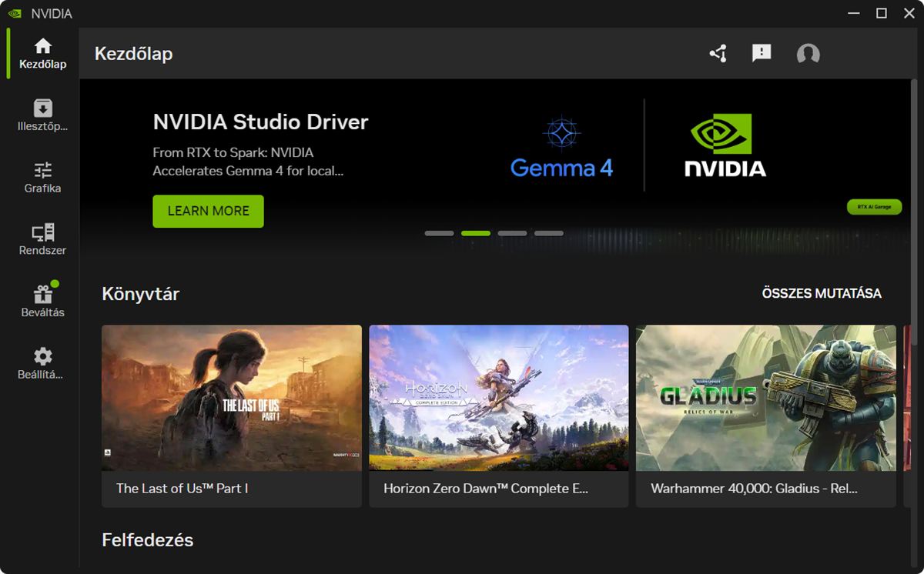Open the Beállítá... settings gear
Image resolution: width=924 pixels, height=574 pixels.
pyautogui.click(x=43, y=356)
